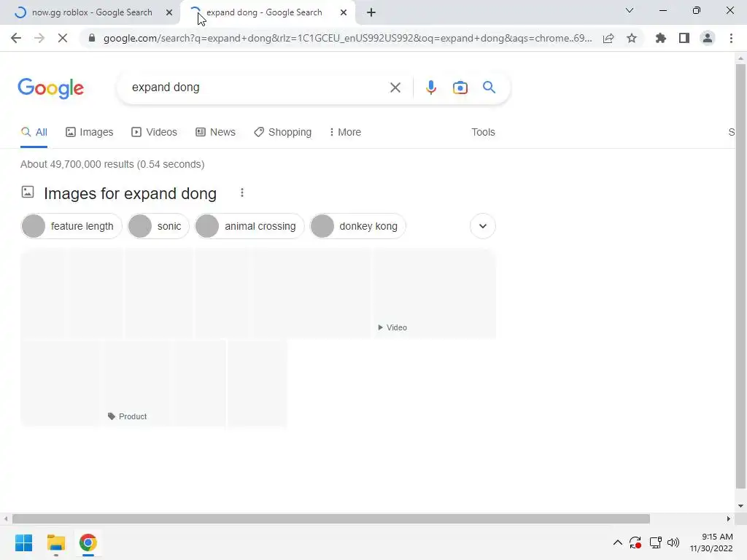Open network settings tray icon
Viewport: 747px width, 560px height.
[x=656, y=542]
